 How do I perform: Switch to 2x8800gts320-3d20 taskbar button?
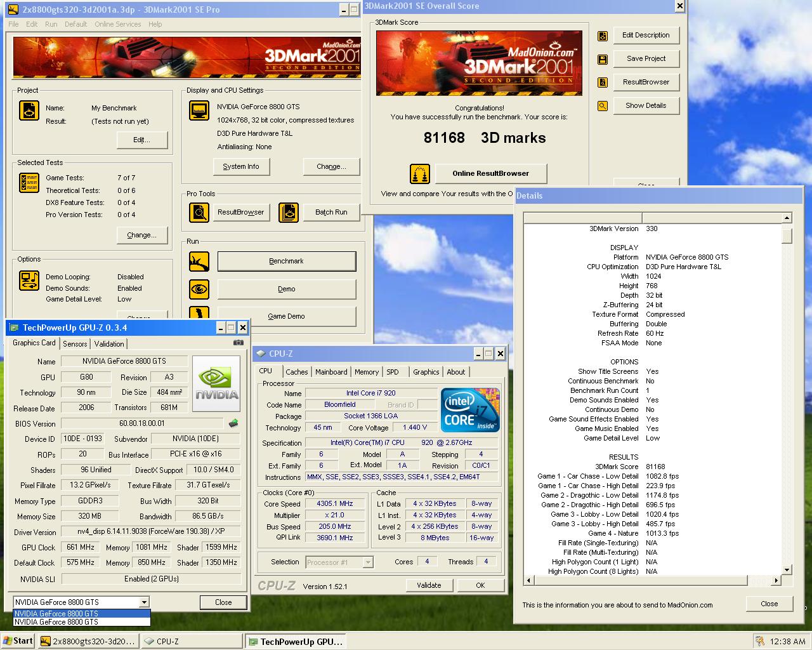88,641
